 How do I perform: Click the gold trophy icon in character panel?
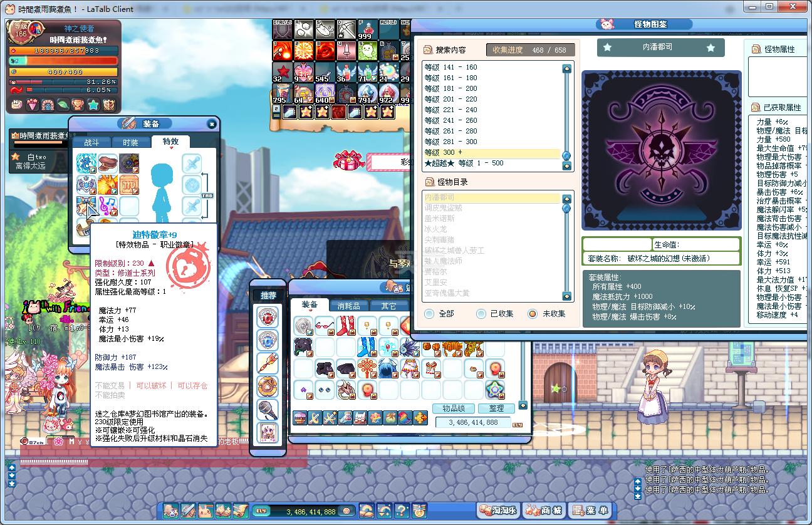tap(78, 105)
